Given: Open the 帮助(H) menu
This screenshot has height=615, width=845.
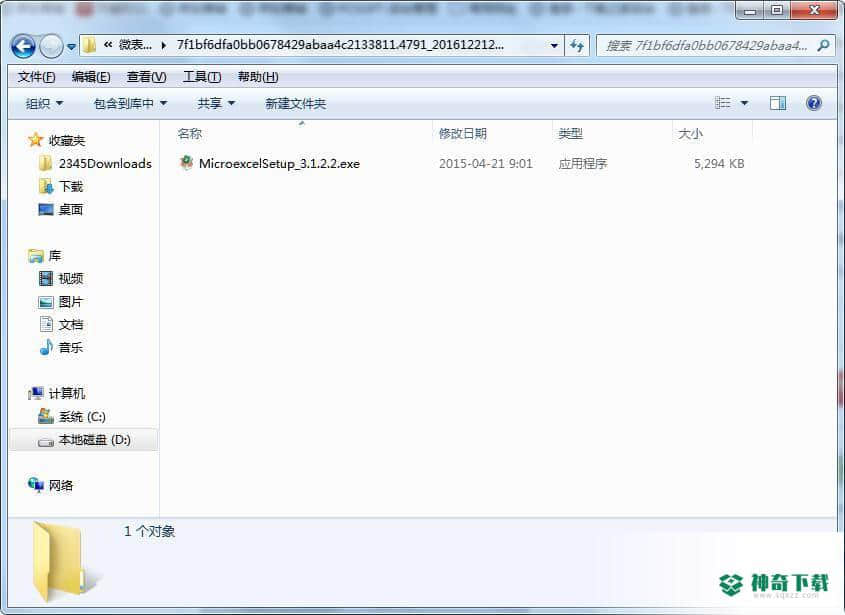Looking at the screenshot, I should [x=258, y=77].
